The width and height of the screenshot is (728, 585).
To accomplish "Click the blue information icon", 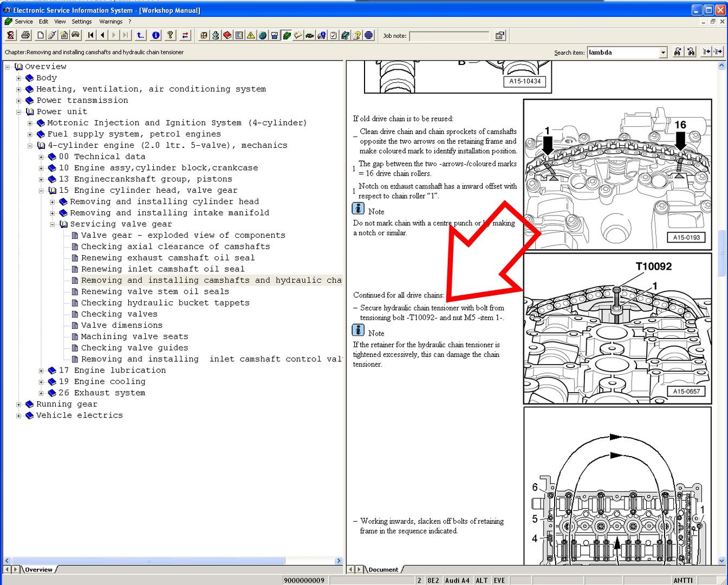I will (x=156, y=35).
